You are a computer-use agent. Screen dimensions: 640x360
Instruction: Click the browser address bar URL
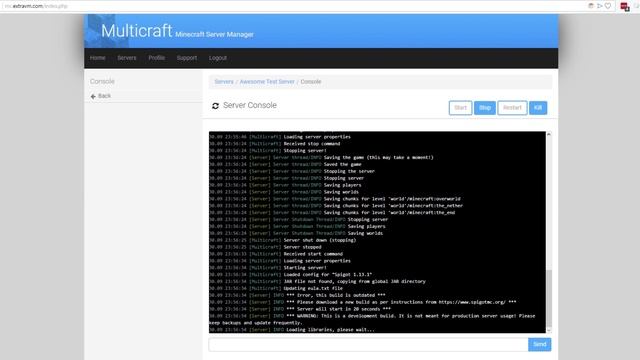pos(36,6)
